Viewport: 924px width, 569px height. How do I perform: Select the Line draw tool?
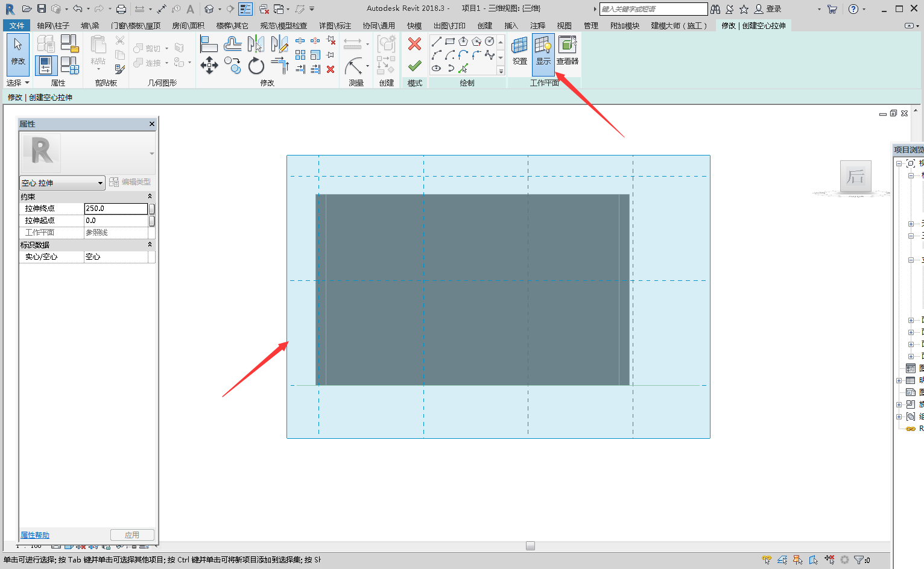[x=437, y=42]
